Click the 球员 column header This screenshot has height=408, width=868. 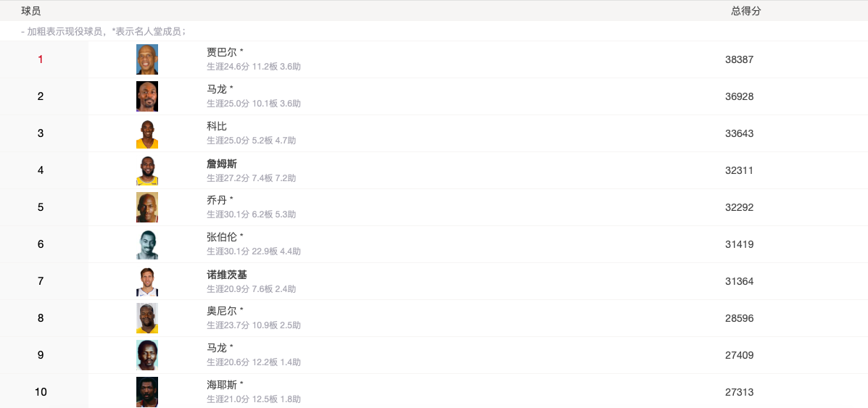(31, 11)
